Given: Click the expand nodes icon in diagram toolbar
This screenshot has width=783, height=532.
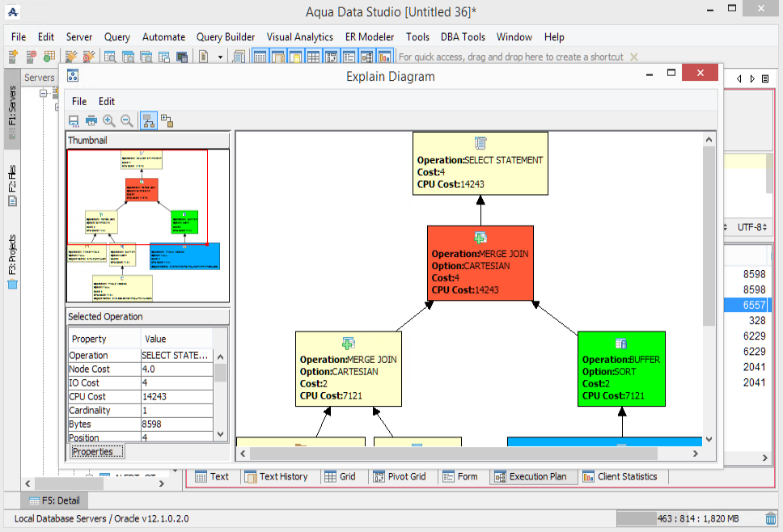Looking at the screenshot, I should point(167,120).
